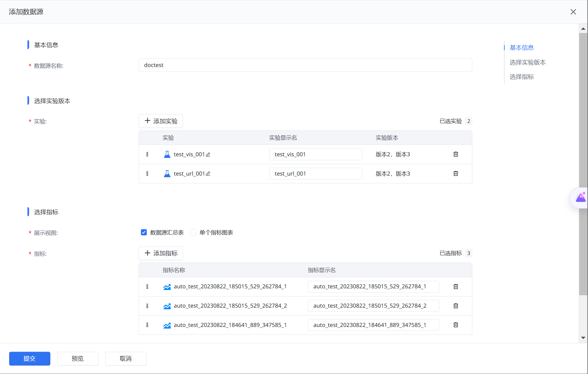
Task: Edit display name auto_test_20230822_185015_529_262784_2
Action: click(x=374, y=306)
